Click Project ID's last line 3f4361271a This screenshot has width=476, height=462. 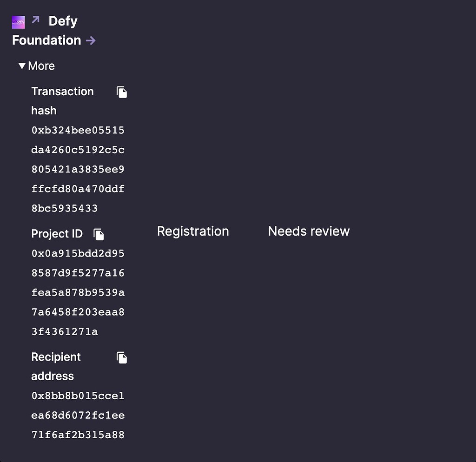(x=65, y=332)
